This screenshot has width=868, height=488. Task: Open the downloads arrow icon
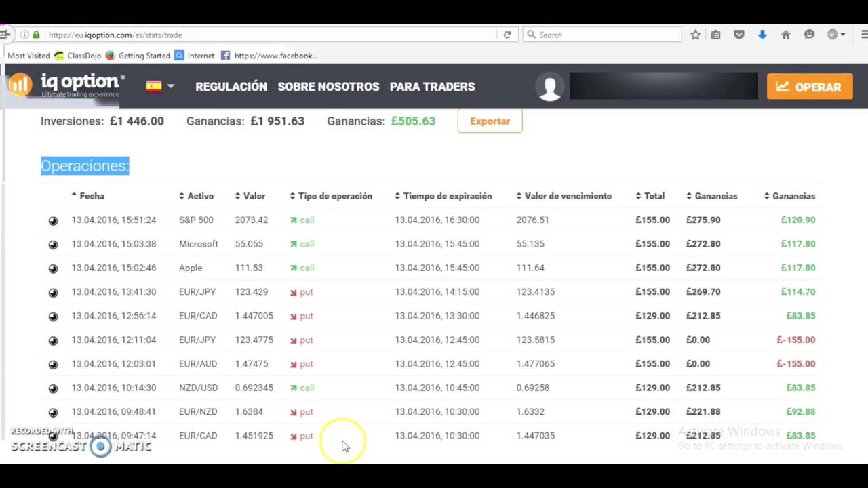762,35
